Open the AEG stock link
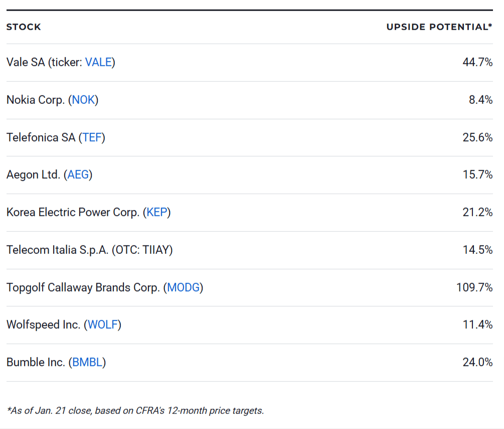This screenshot has width=504, height=429. (78, 175)
